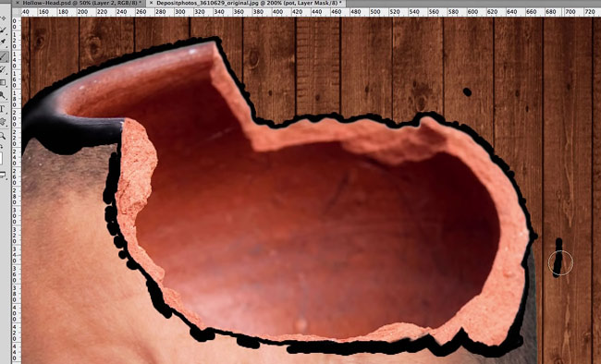601x364 pixels.
Task: Click the stray black dot on wood
Action: click(467, 92)
